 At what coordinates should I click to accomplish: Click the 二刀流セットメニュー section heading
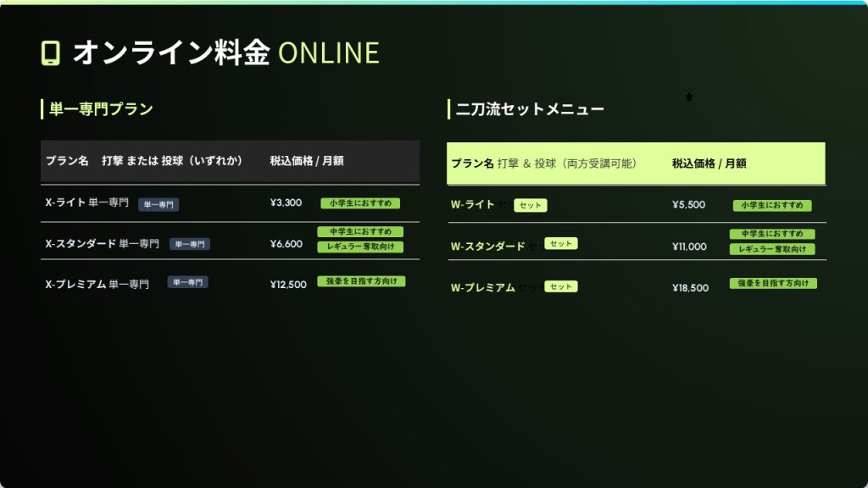pyautogui.click(x=530, y=109)
